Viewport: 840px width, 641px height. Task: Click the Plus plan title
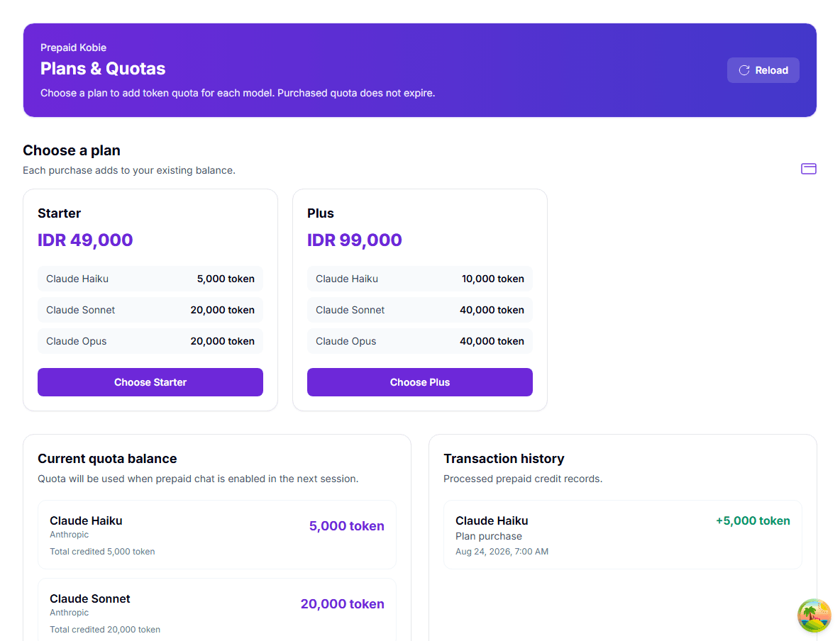pyautogui.click(x=321, y=213)
